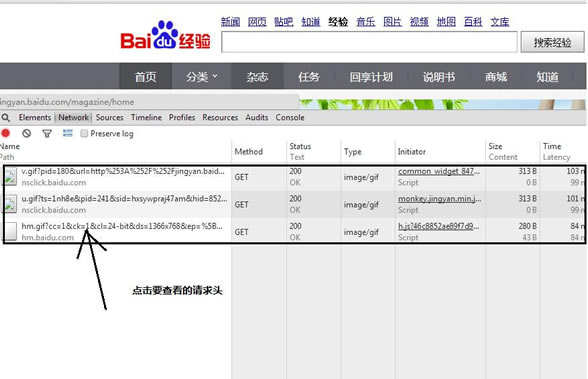The image size is (588, 379).
Task: Open the common_widget_847 initiator link
Action: tap(439, 171)
